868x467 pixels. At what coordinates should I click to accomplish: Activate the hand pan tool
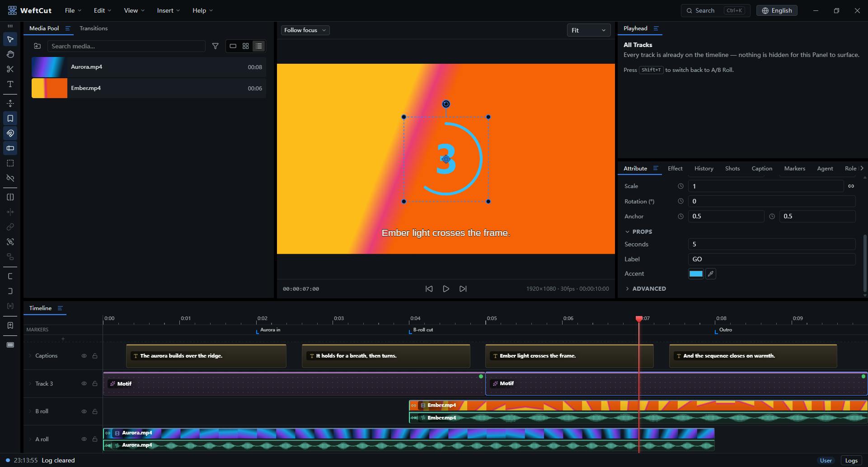(10, 54)
